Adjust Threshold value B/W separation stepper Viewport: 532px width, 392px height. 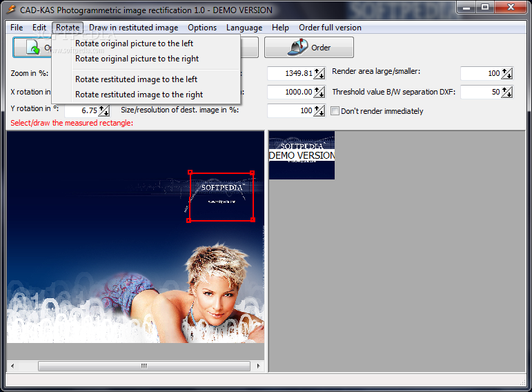point(507,92)
